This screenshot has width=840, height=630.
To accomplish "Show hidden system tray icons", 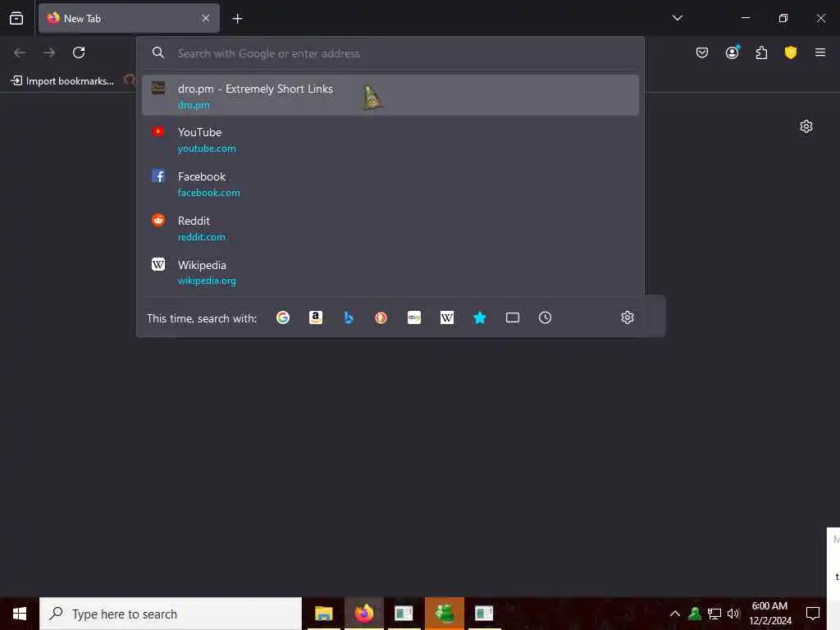I will 675,614.
